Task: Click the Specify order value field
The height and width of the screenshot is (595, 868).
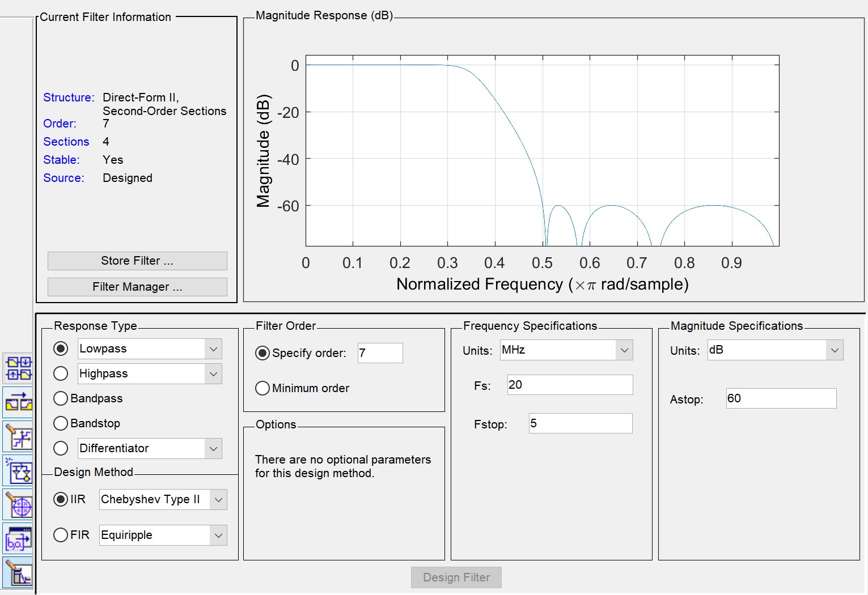Action: (x=380, y=353)
